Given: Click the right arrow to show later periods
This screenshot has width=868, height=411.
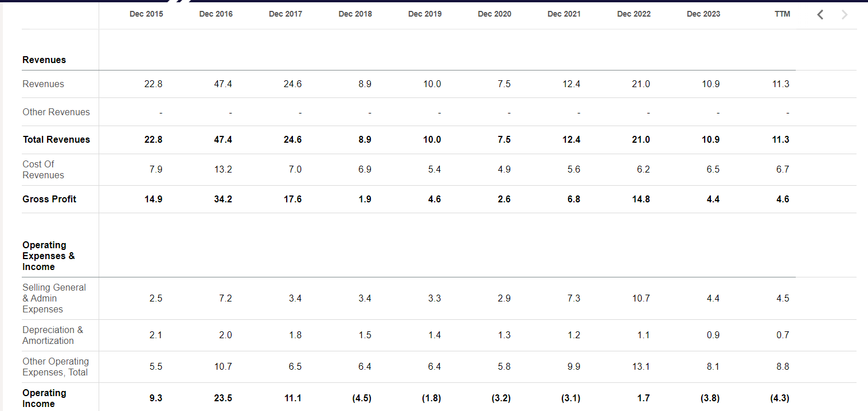Looking at the screenshot, I should click(844, 15).
